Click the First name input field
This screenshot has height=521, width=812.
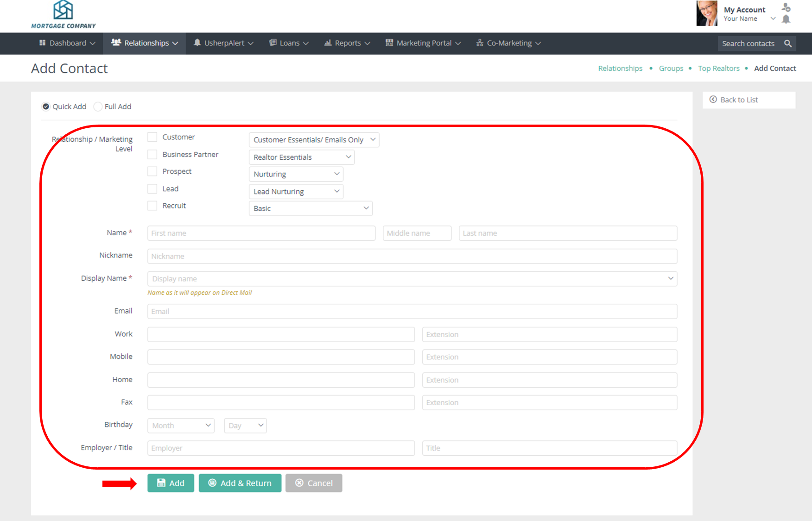[261, 233]
